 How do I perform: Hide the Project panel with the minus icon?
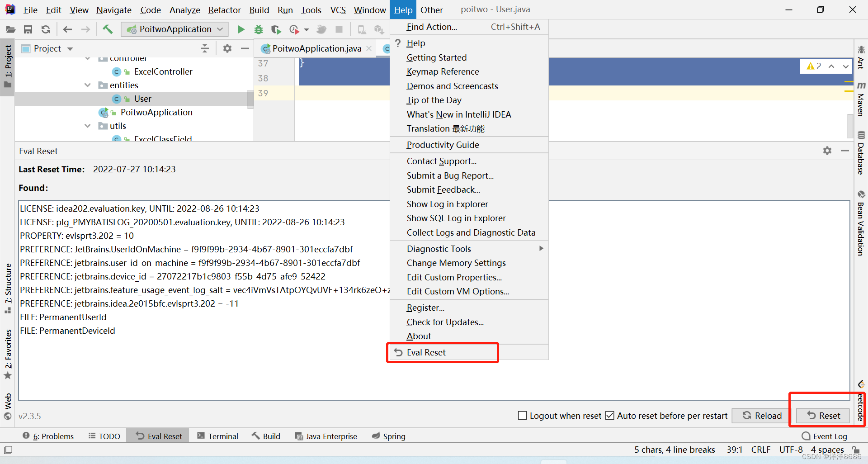245,48
